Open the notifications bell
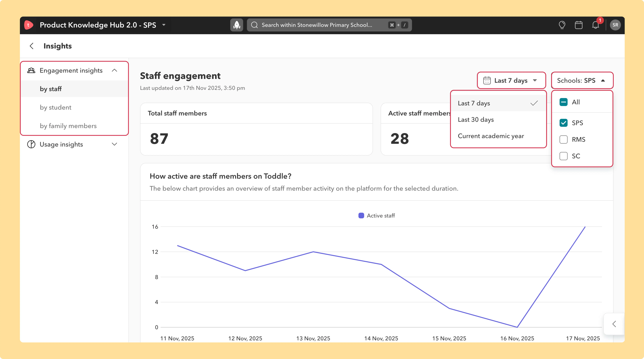Screen dimensions: 644x359 (596, 25)
